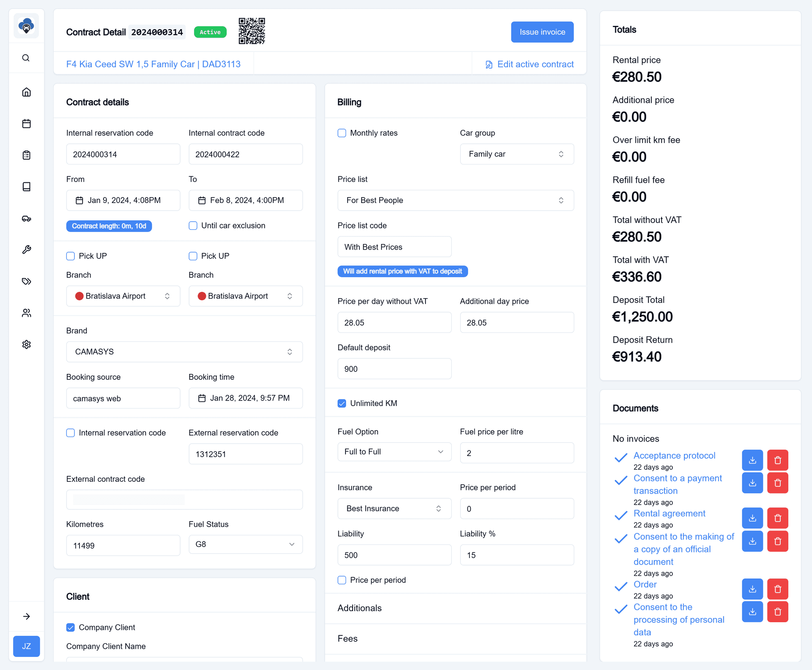
Task: Delete Consent to a payment transaction
Action: tap(778, 483)
